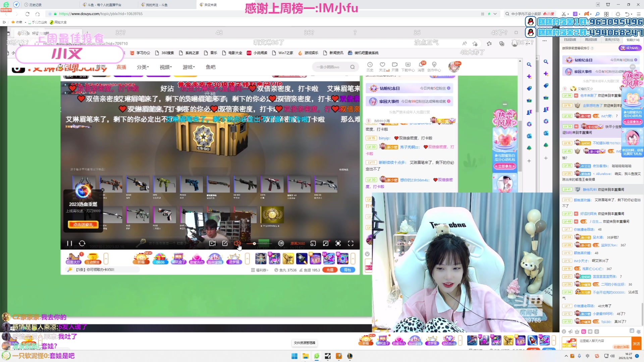This screenshot has width=644, height=362.
Task: Open the blue 背包 backpack button
Action: point(347,270)
